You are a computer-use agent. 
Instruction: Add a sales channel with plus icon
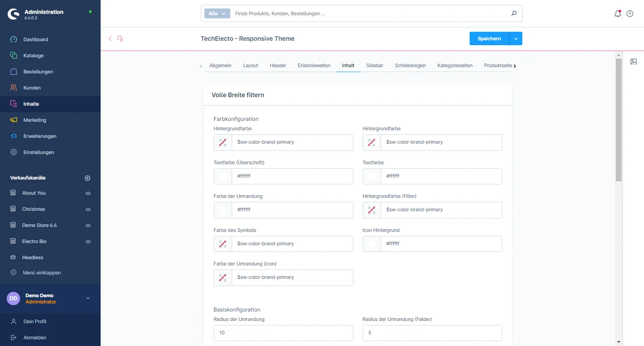point(88,178)
